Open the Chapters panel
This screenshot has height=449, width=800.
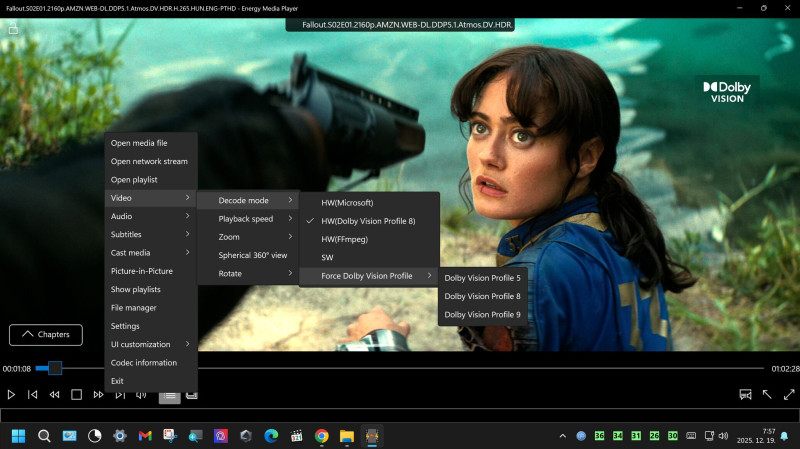point(46,335)
